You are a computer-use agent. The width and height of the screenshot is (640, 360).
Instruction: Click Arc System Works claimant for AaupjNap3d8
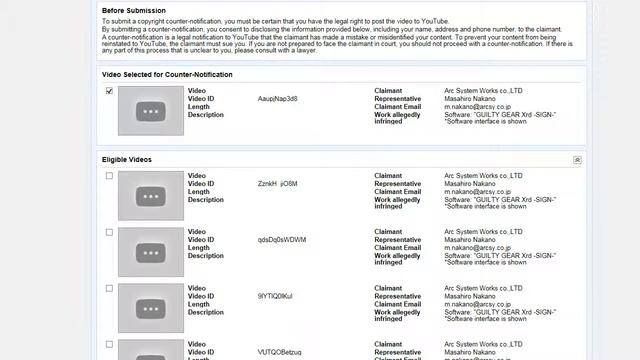pos(483,91)
